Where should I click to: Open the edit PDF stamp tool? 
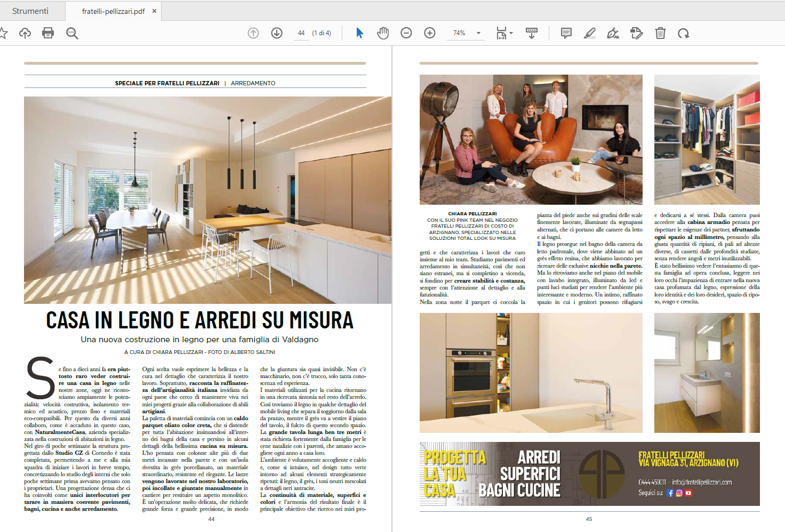pos(637,33)
